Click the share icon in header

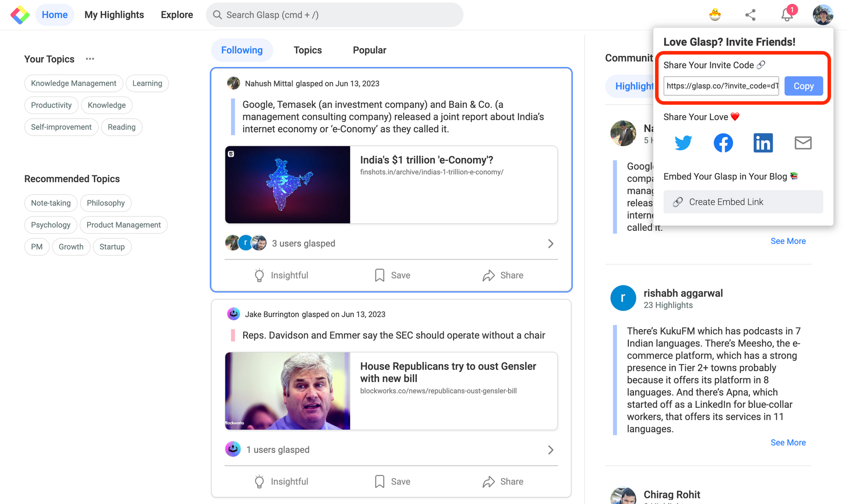click(x=750, y=15)
